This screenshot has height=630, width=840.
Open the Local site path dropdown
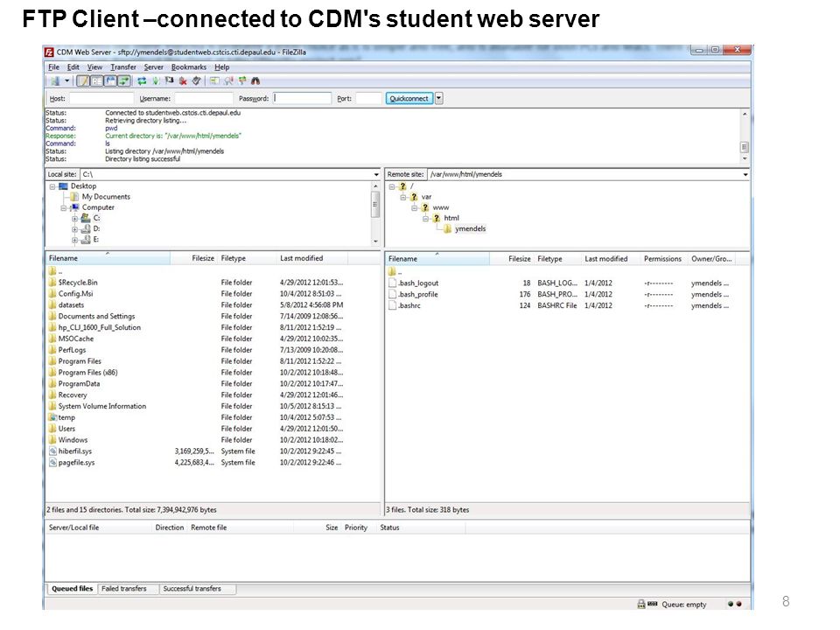376,175
